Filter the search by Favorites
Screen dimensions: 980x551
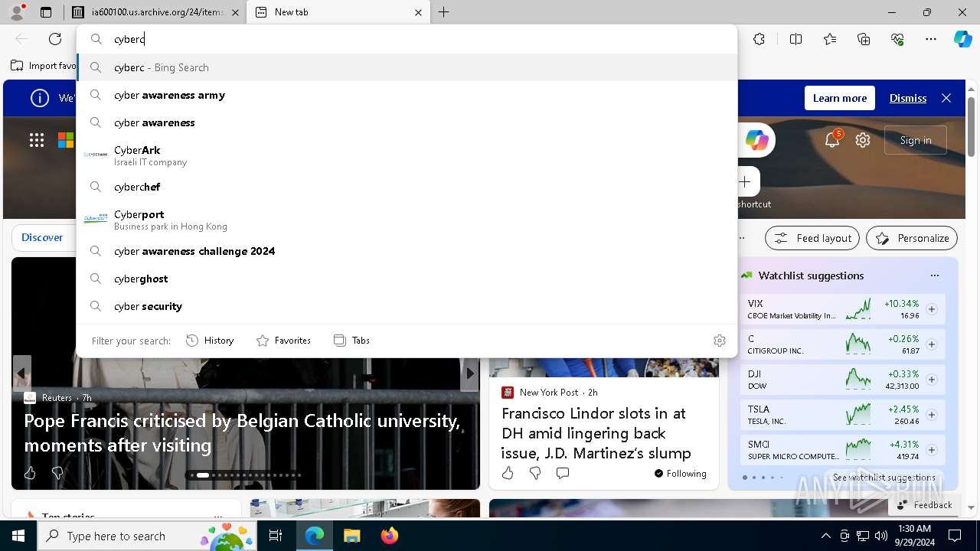click(x=283, y=341)
